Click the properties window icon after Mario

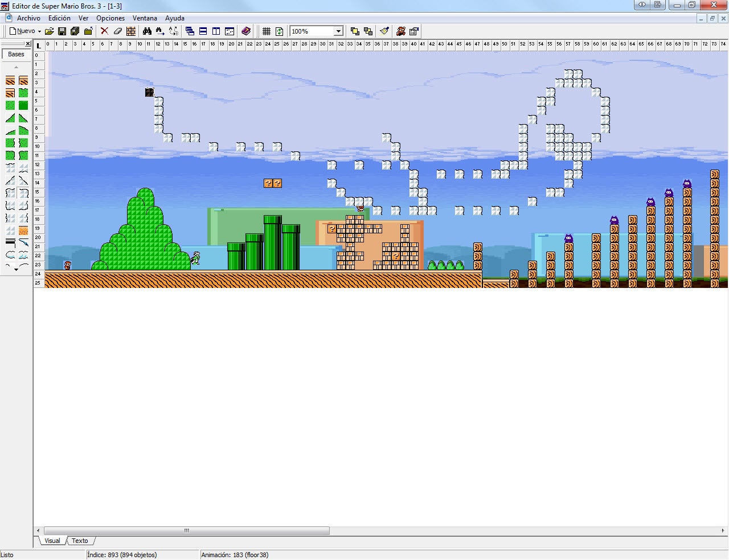[x=414, y=31]
